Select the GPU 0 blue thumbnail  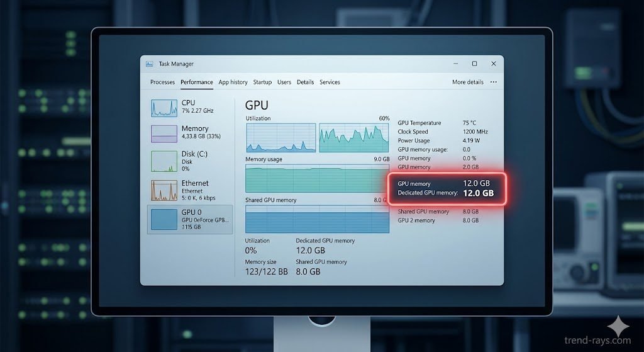[x=164, y=219]
